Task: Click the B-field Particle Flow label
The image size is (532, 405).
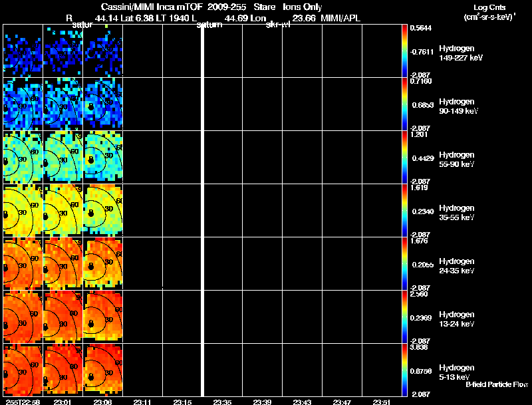Action: tap(496, 384)
